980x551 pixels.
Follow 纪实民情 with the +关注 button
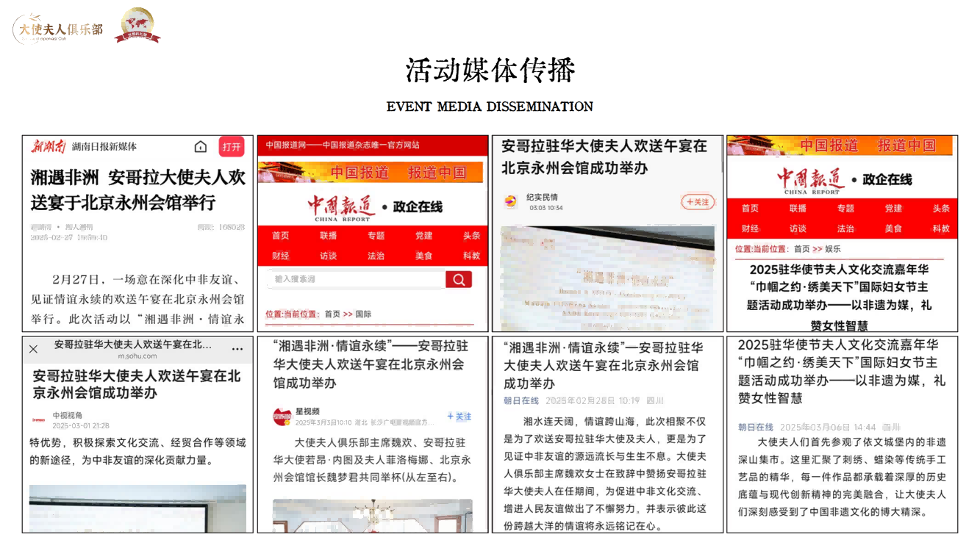tap(697, 202)
